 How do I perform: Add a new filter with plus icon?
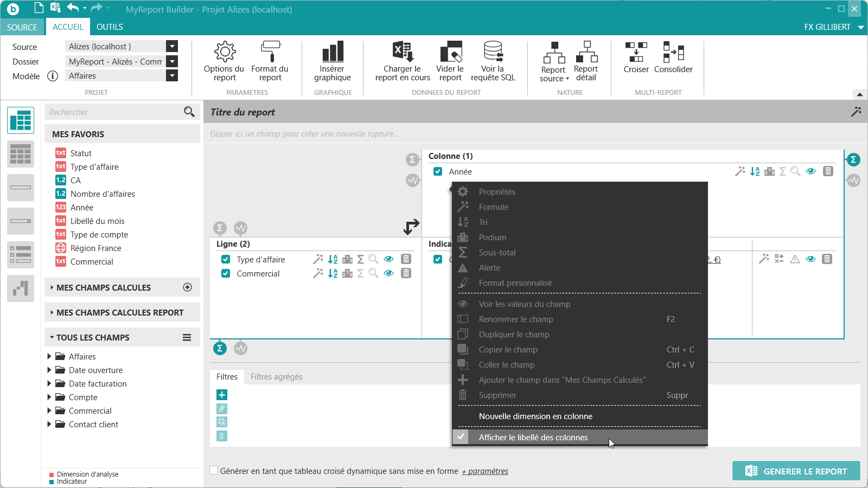[222, 395]
